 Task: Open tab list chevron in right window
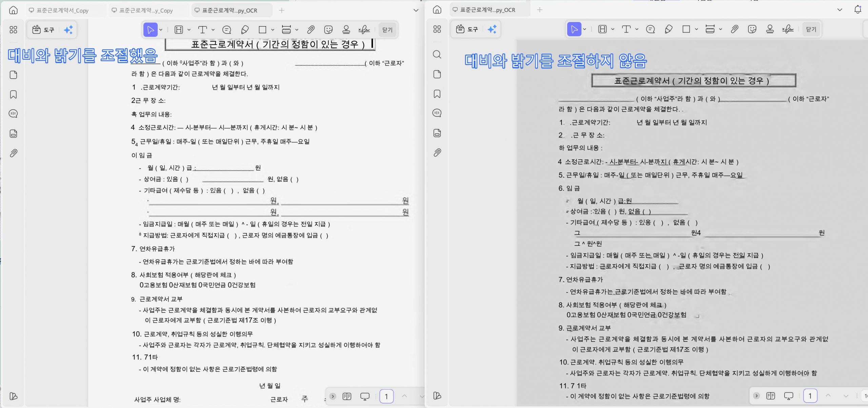(x=840, y=9)
